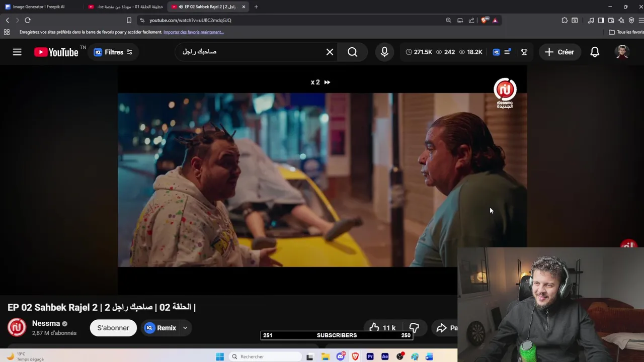
Task: Open OBS Studio from taskbar
Action: [x=400, y=356]
